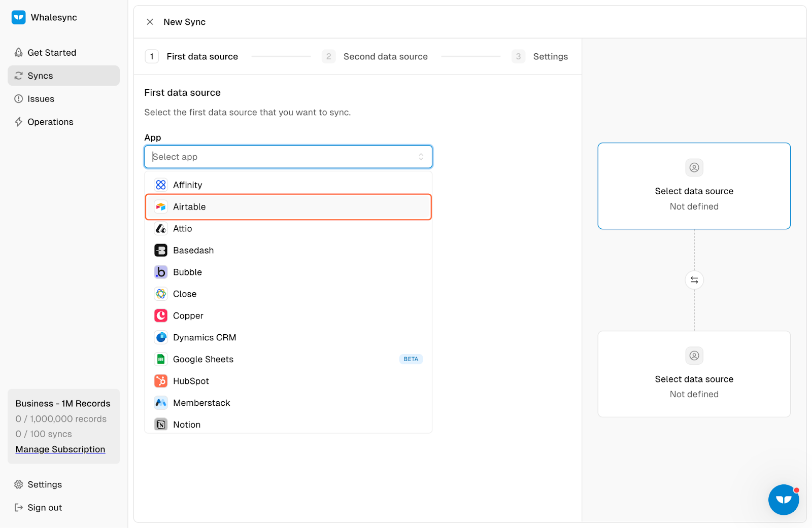Choose Basedash from the app list

[x=288, y=251]
